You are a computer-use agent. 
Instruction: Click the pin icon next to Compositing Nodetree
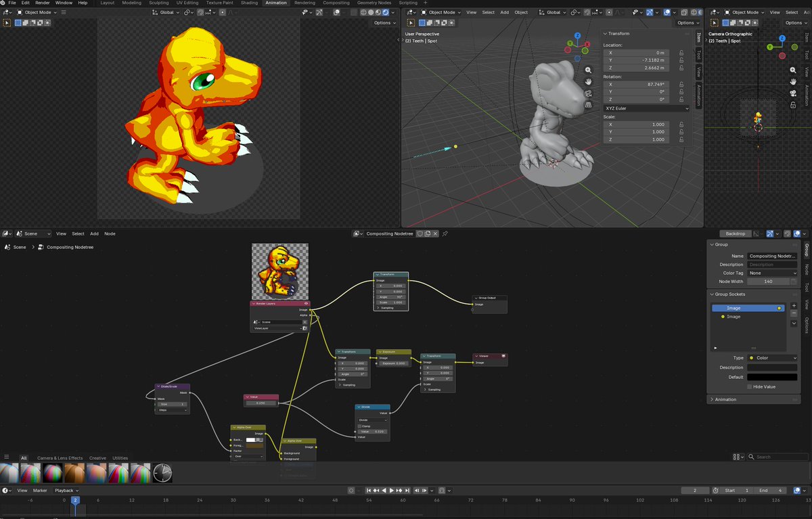coord(445,233)
